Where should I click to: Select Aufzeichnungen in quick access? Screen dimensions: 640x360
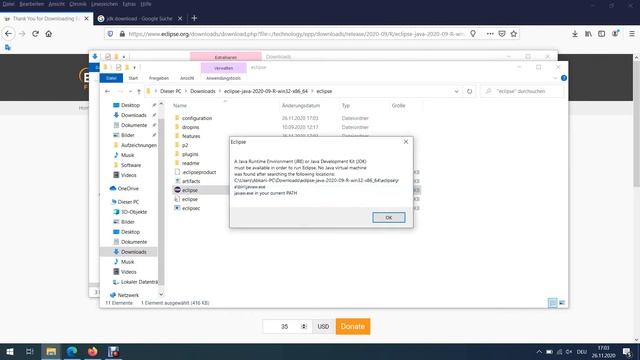(138, 145)
